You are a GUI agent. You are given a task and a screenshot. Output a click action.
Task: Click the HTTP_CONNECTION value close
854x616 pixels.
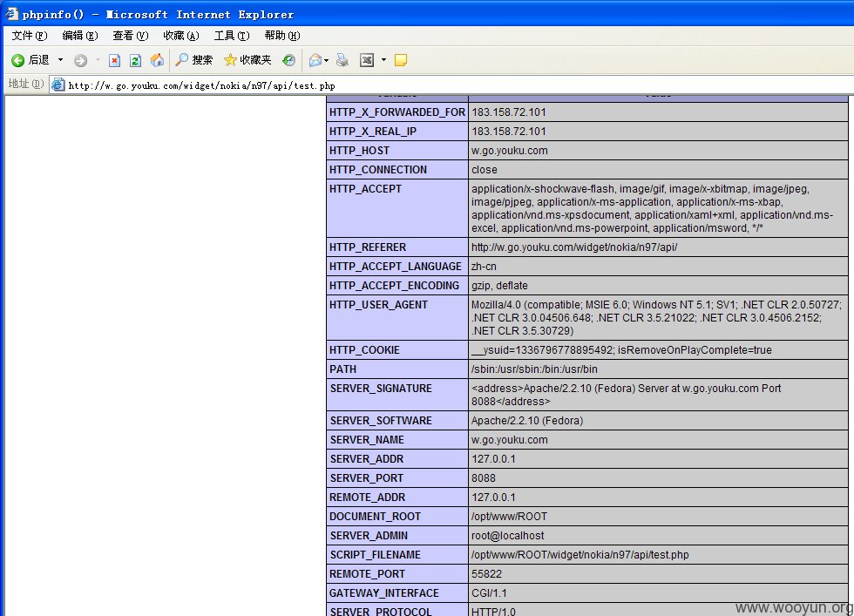[485, 169]
